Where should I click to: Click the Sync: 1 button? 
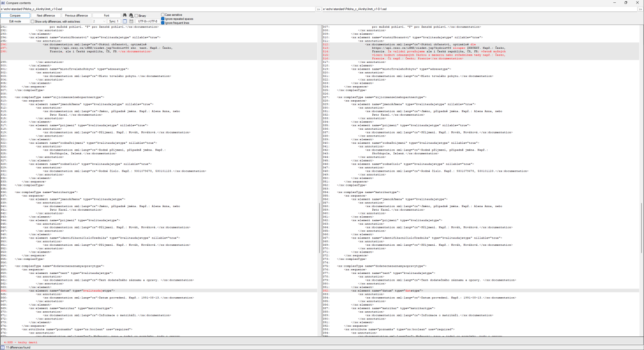coord(114,21)
